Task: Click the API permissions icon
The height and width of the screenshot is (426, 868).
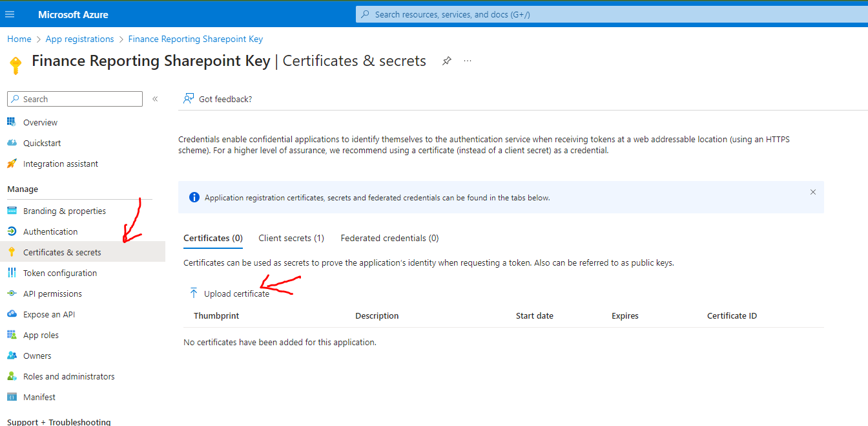Action: [x=12, y=293]
